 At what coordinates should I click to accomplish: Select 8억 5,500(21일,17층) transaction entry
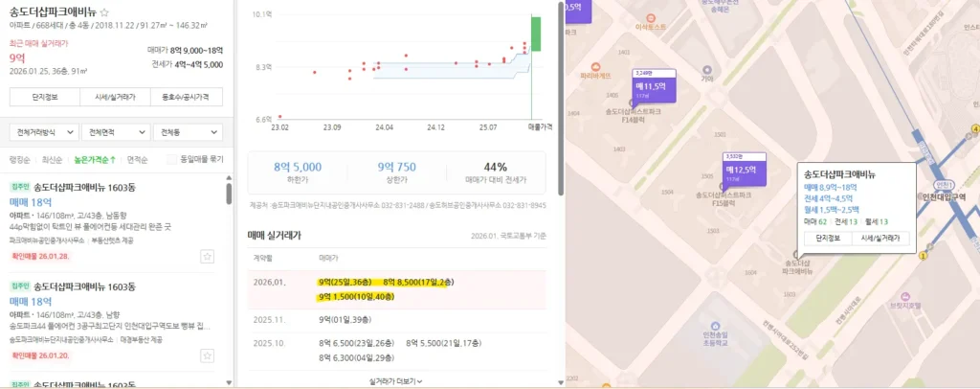(444, 343)
